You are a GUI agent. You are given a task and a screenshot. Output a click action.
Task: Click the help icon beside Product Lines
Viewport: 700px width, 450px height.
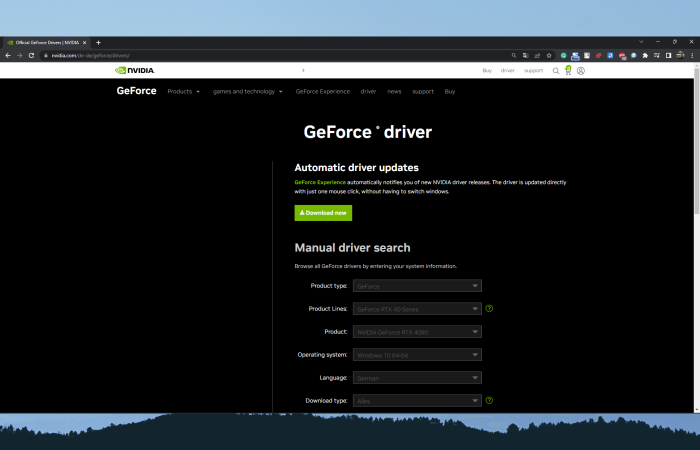[489, 308]
